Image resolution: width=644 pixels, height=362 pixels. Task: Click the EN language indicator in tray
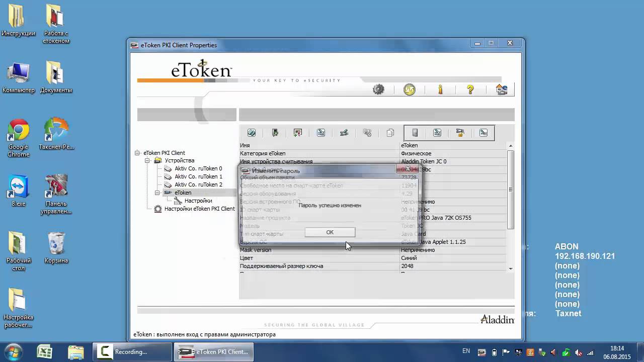(x=466, y=351)
